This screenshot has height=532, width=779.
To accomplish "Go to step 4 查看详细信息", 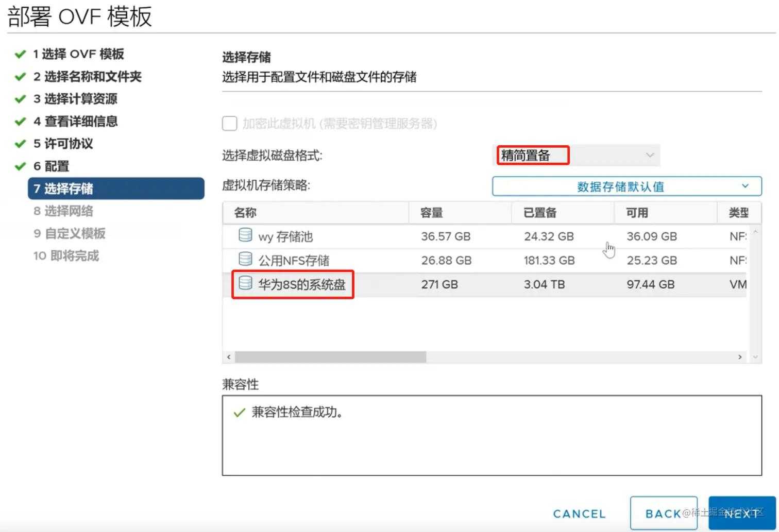I will pos(75,122).
